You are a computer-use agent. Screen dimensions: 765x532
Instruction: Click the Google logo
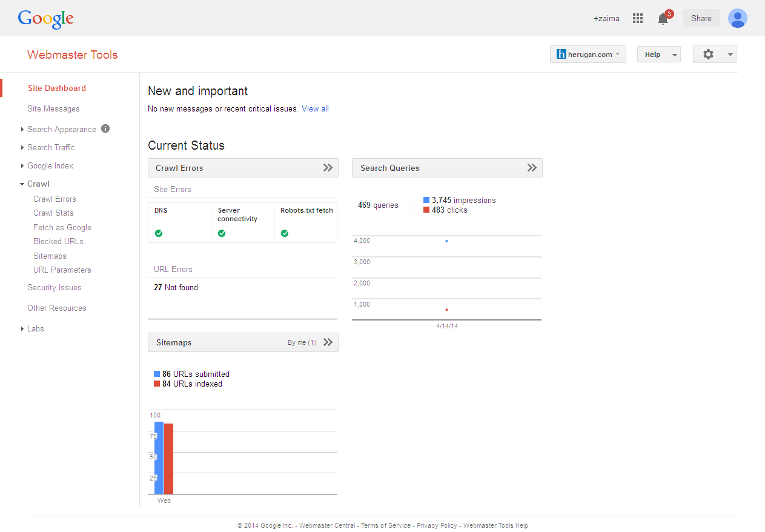pos(45,19)
